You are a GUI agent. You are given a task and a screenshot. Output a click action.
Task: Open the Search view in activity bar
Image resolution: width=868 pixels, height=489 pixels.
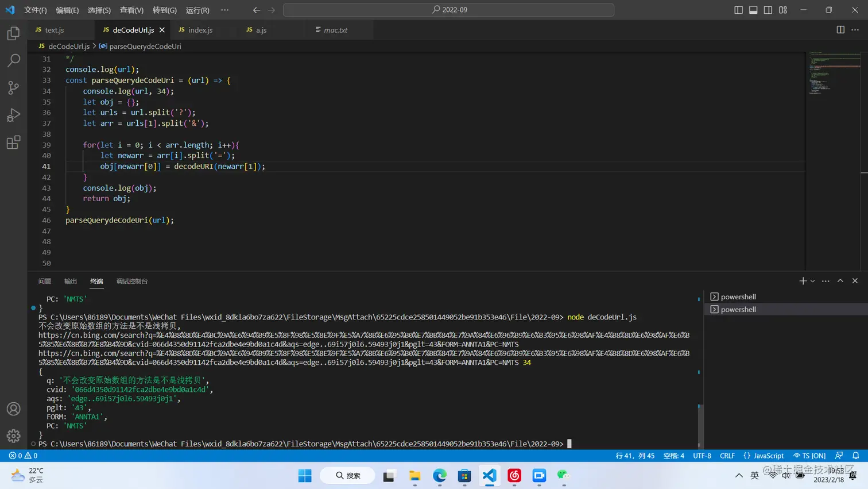[13, 60]
